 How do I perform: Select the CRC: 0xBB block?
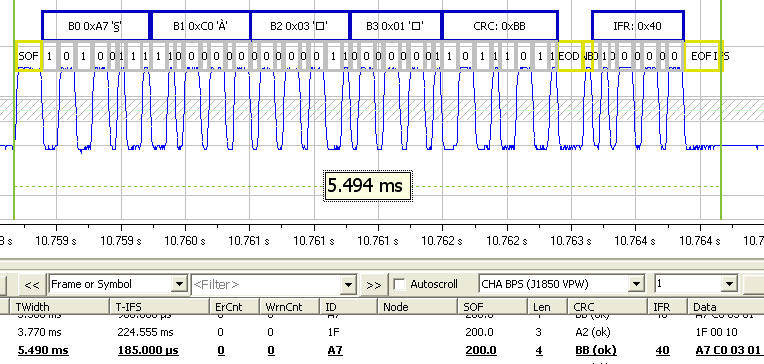[x=499, y=26]
